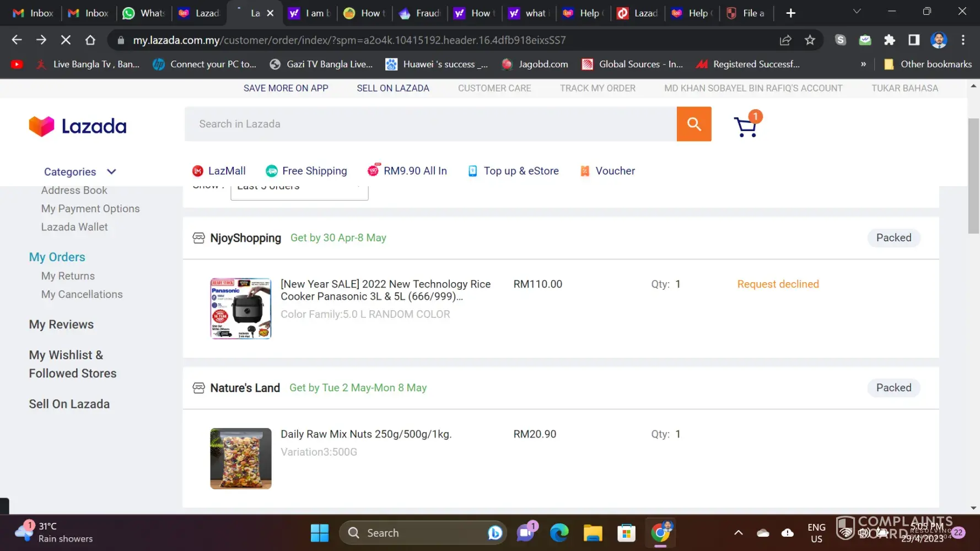Launch Microsoft Edge from the taskbar

(559, 533)
